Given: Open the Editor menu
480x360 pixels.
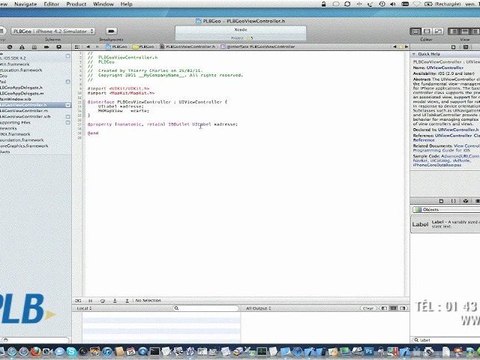Looking at the screenshot, I should click(51, 4).
